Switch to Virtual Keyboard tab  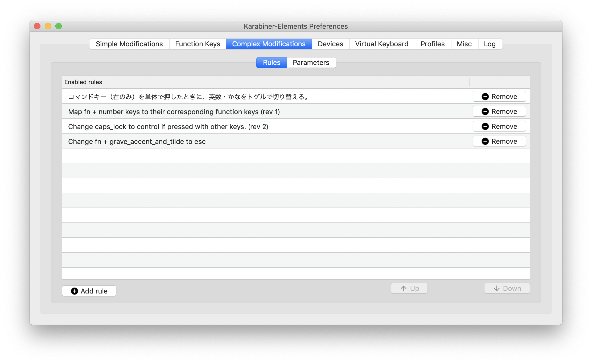(382, 44)
